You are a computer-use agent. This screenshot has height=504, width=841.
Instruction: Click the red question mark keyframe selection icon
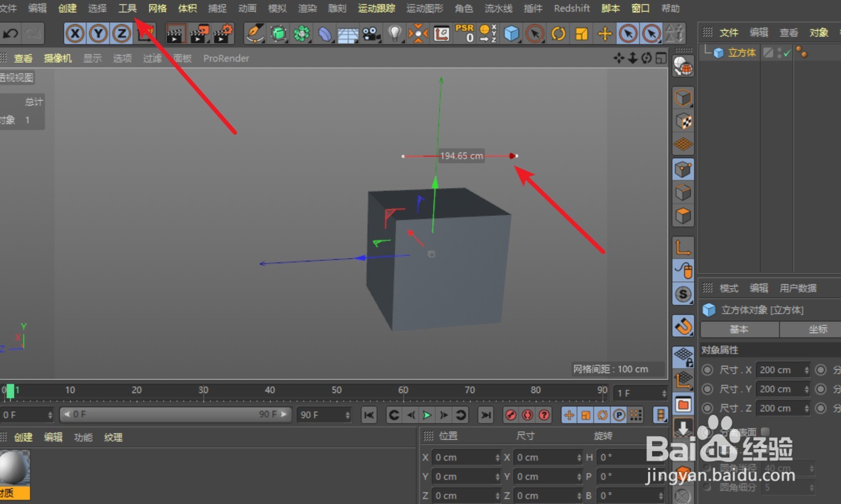544,415
